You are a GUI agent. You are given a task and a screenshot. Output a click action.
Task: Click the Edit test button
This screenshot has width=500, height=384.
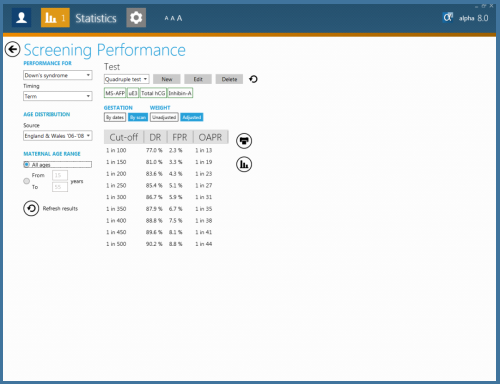(198, 79)
